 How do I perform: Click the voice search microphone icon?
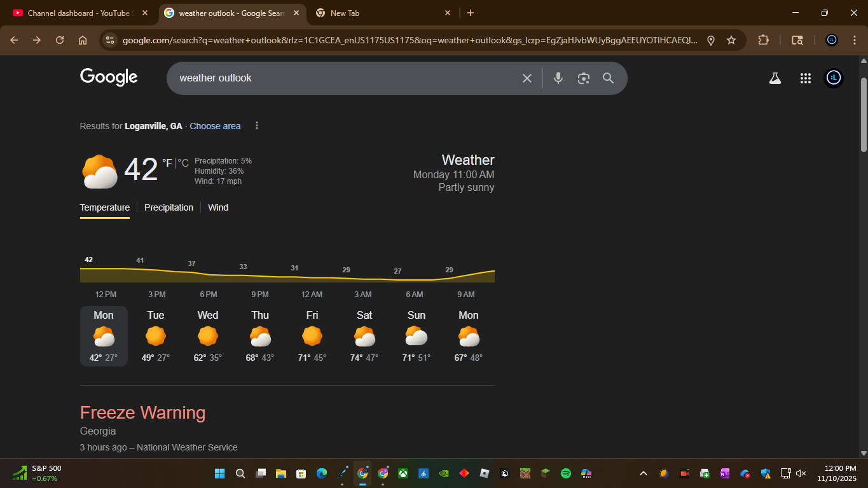[x=558, y=78]
